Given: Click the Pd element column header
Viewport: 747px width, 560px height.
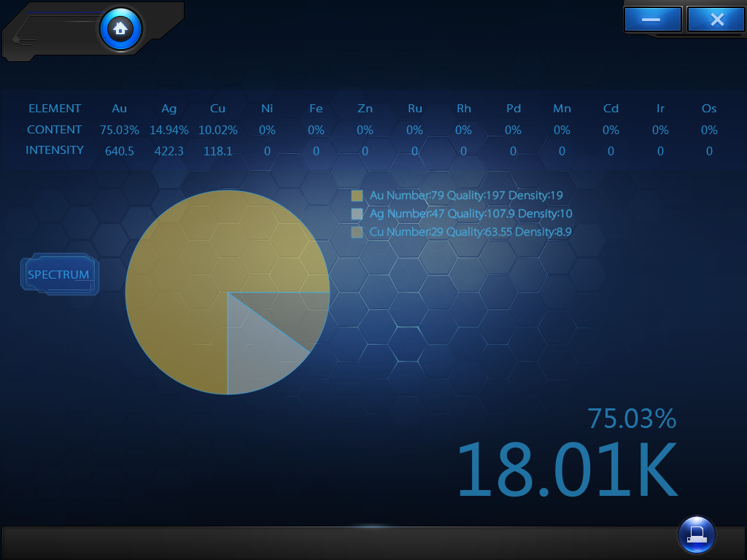Looking at the screenshot, I should coord(514,109).
